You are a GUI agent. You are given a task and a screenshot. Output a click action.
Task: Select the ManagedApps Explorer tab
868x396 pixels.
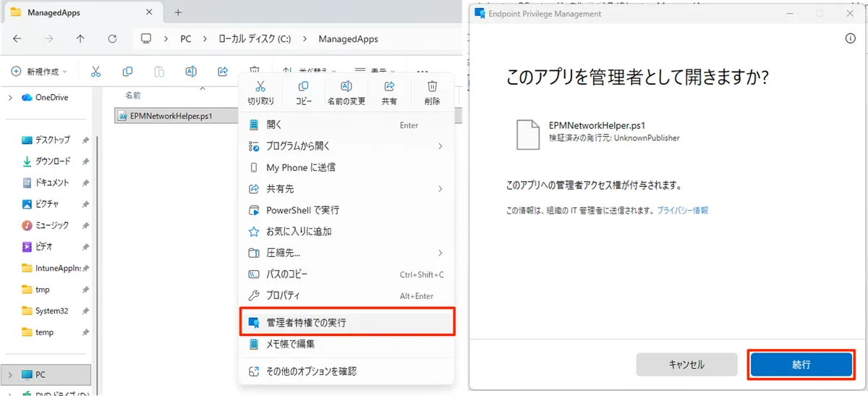click(82, 12)
